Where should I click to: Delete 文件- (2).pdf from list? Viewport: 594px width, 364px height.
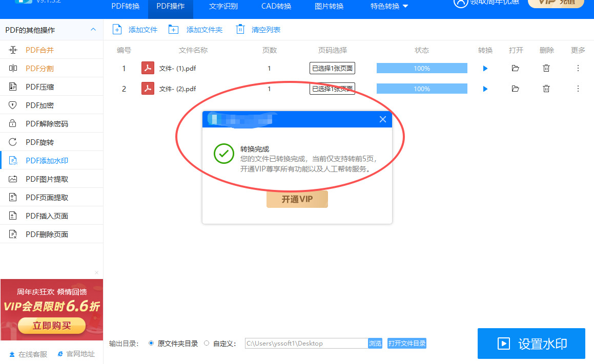point(546,89)
